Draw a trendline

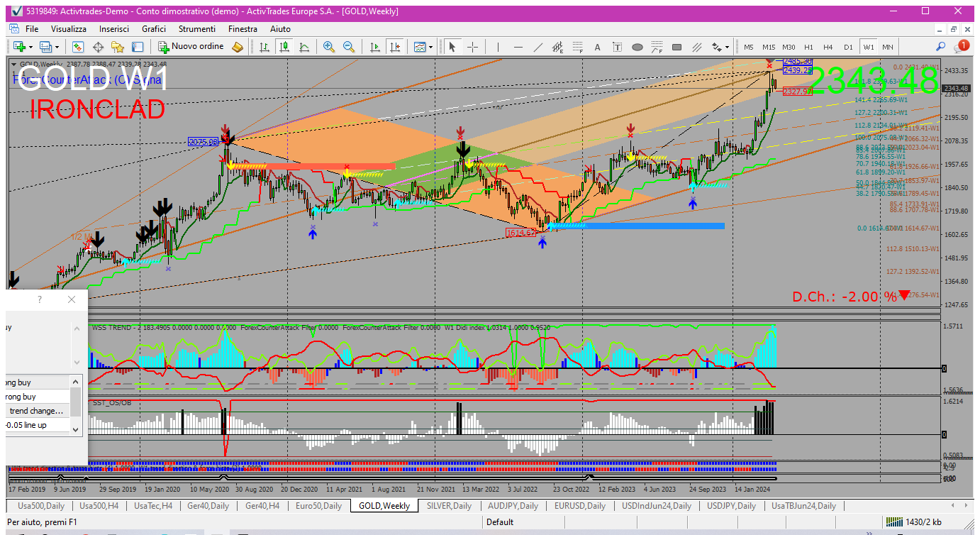pyautogui.click(x=538, y=47)
